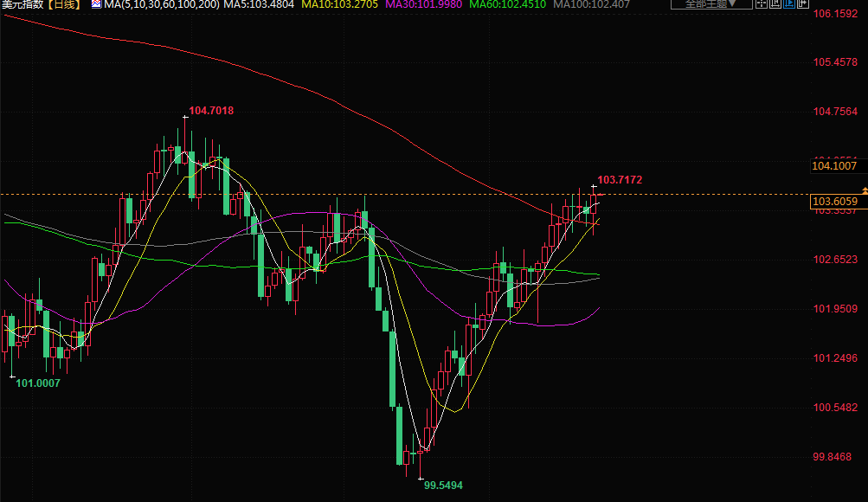Screen dimensions: 868x502
Task: Click the MA(5,10,30,60,100,200) parameters label
Action: (x=162, y=4)
